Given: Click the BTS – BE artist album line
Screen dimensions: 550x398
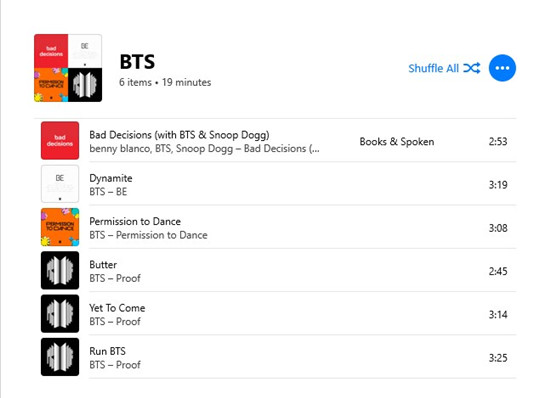Looking at the screenshot, I should [108, 192].
